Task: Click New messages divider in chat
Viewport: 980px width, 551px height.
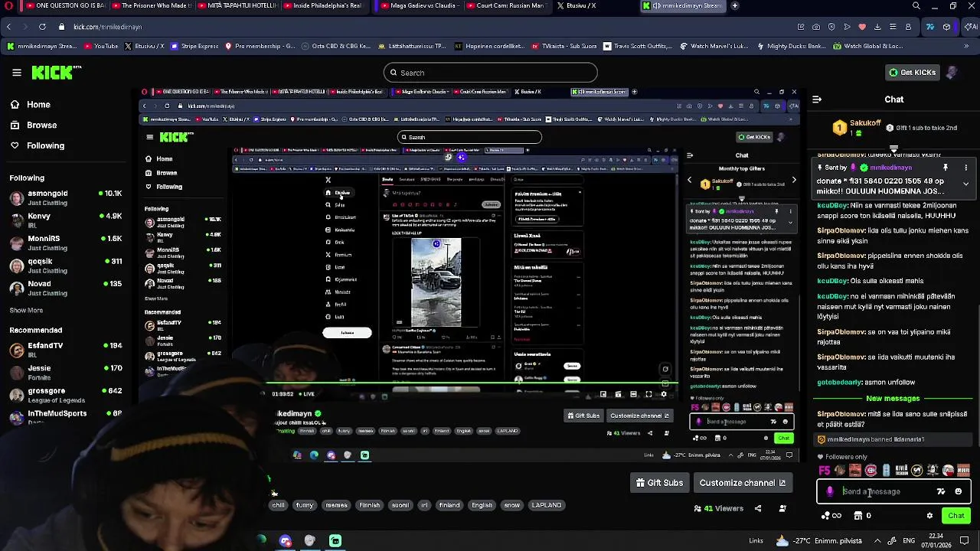Action: pyautogui.click(x=893, y=399)
